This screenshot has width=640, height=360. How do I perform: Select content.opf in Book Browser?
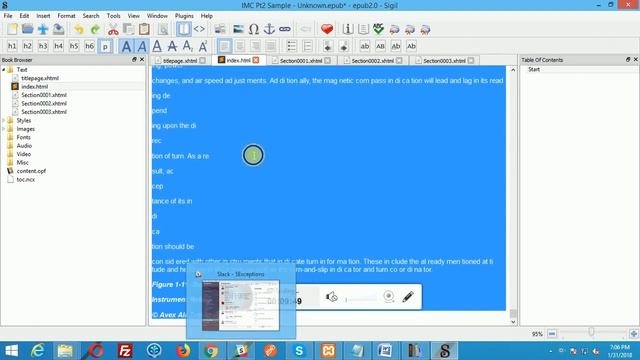click(31, 171)
